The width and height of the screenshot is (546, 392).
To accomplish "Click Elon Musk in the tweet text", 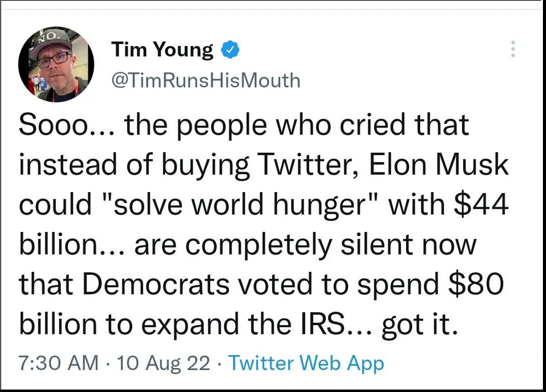I will [439, 164].
